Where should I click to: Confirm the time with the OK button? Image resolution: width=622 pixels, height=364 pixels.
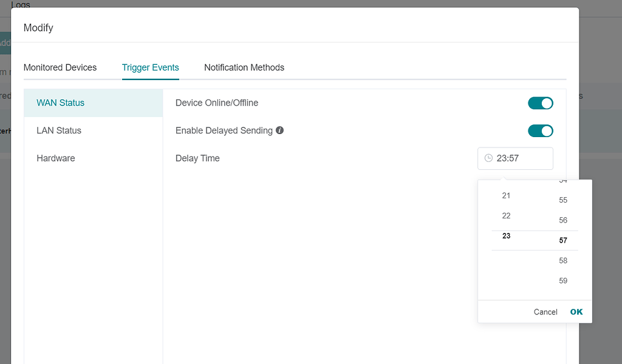click(576, 311)
